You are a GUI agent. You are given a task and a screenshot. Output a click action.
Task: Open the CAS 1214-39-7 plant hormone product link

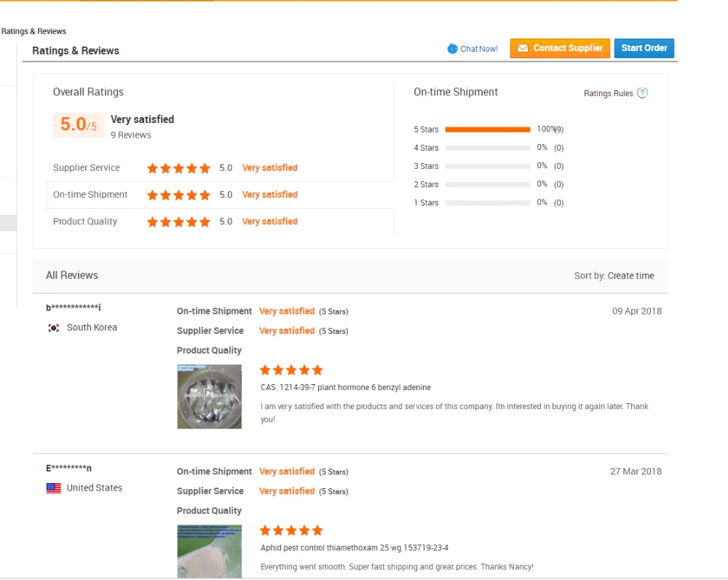[x=345, y=388]
